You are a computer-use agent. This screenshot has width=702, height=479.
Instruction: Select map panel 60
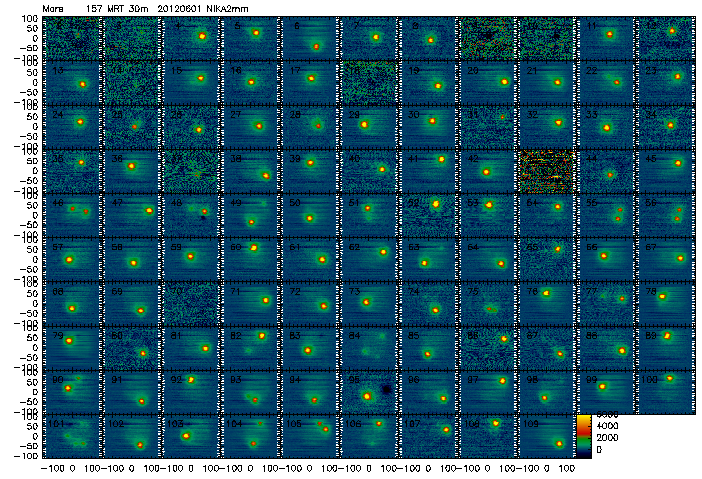(250, 258)
